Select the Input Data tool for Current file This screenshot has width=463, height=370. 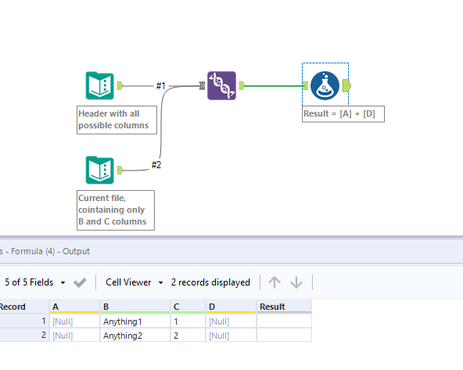pos(100,170)
